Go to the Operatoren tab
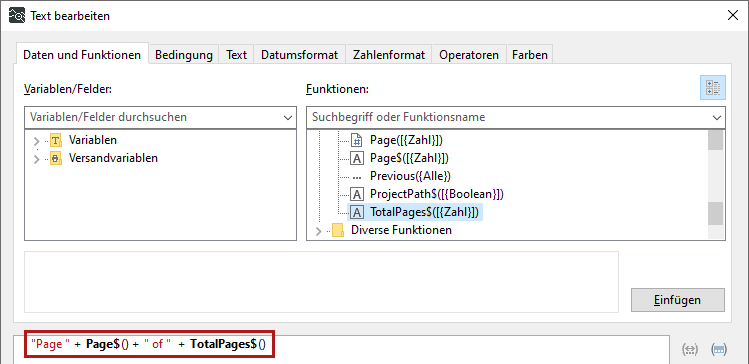Image resolution: width=749 pixels, height=364 pixels. pos(469,55)
